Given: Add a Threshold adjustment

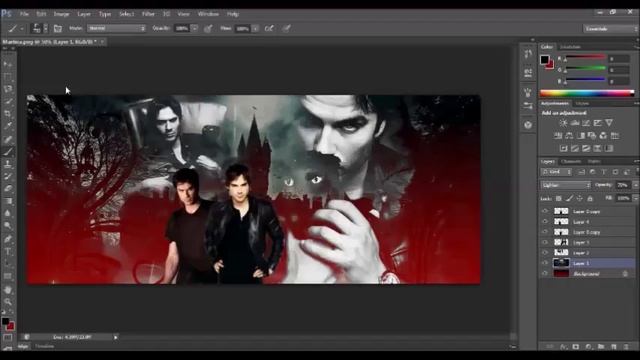Looking at the screenshot, I should pos(586,148).
